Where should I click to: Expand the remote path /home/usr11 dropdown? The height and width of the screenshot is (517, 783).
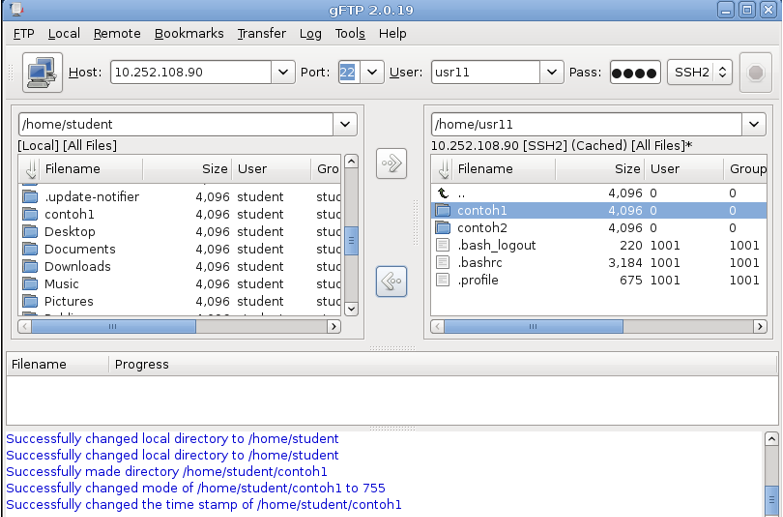coord(754,124)
